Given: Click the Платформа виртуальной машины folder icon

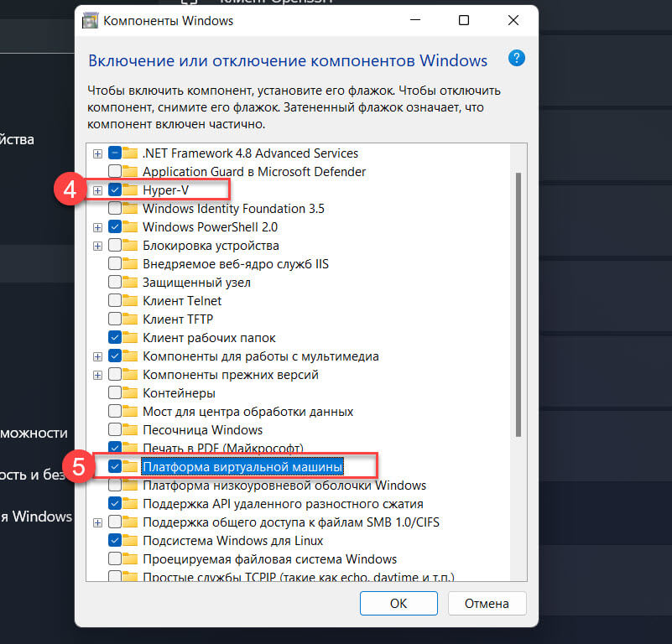Looking at the screenshot, I should (130, 466).
